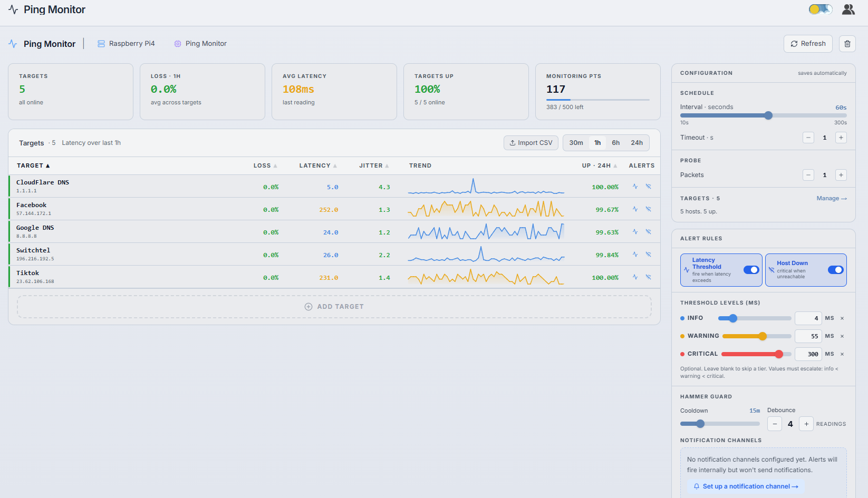This screenshot has height=498, width=868.
Task: Clear the INFO threshold tier
Action: (x=842, y=318)
